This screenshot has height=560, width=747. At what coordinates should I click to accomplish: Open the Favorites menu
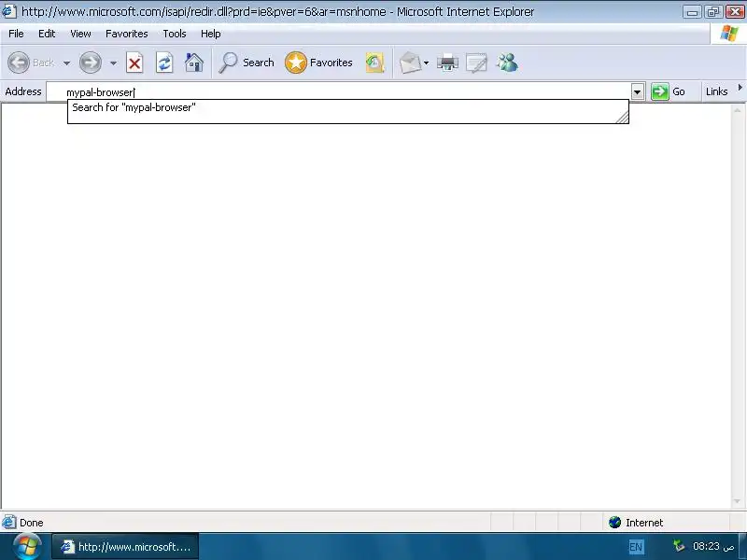click(127, 34)
